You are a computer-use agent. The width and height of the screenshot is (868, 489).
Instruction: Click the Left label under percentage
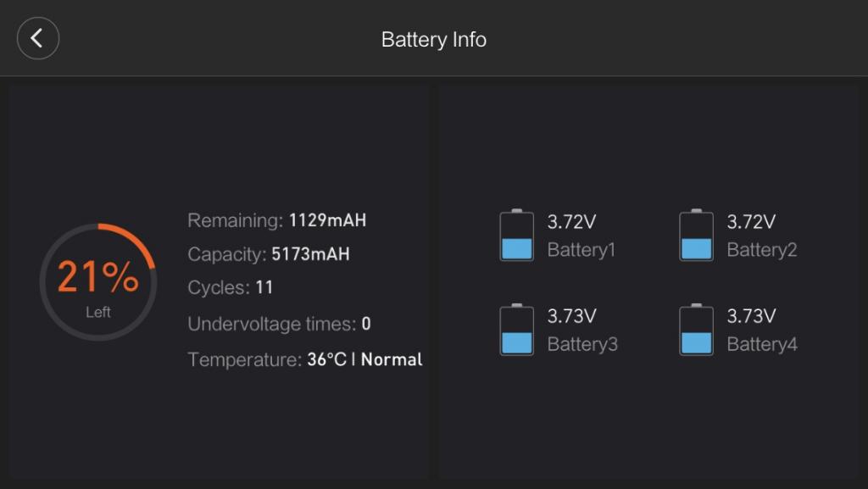point(98,313)
